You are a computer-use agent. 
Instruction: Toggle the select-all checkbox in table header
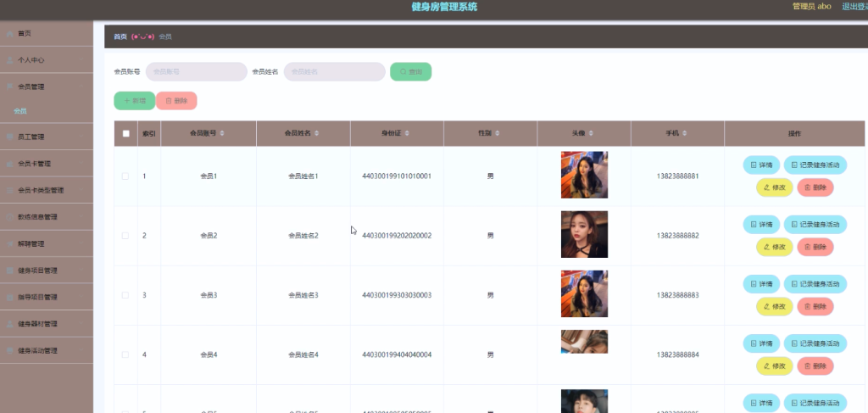(x=125, y=133)
